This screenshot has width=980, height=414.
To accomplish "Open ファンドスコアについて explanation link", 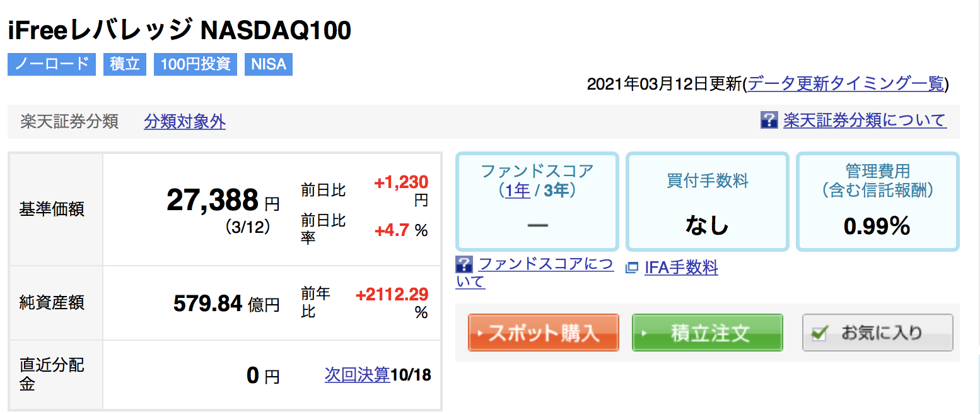I will coord(535,273).
